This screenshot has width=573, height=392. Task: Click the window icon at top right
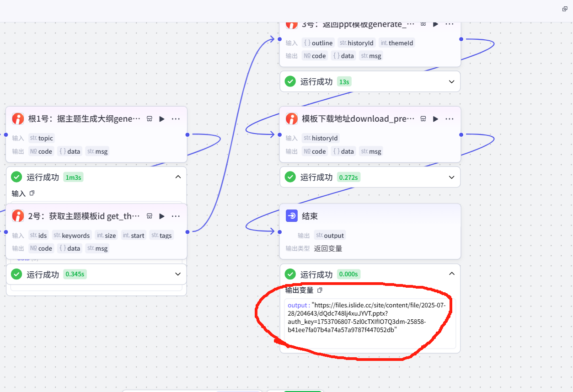[565, 9]
